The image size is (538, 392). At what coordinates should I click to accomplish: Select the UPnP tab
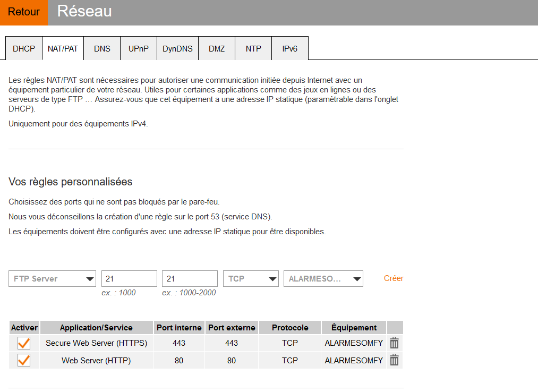[139, 48]
